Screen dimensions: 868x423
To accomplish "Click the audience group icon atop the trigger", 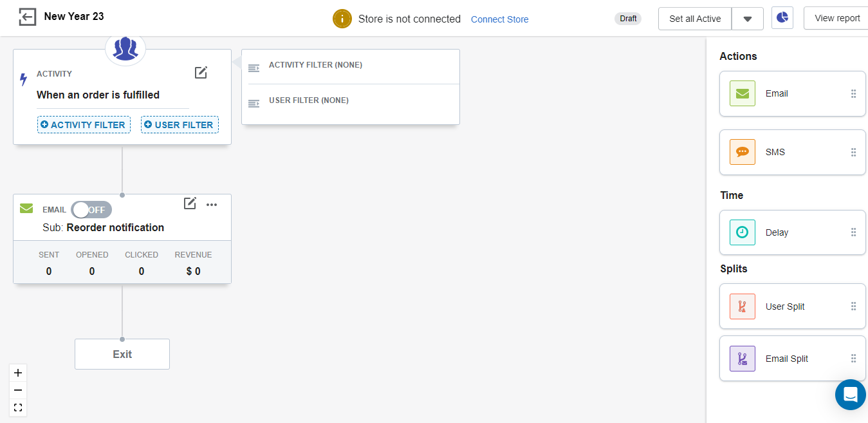I will coord(125,48).
